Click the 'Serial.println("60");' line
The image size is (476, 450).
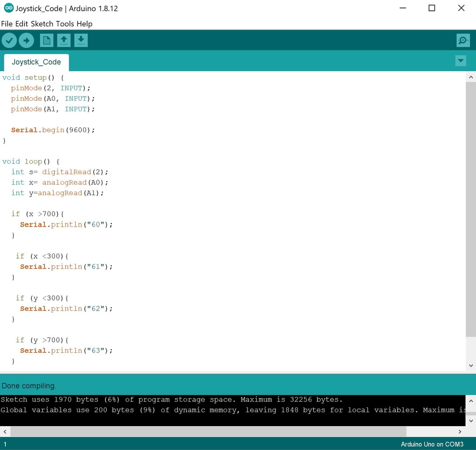pos(66,225)
